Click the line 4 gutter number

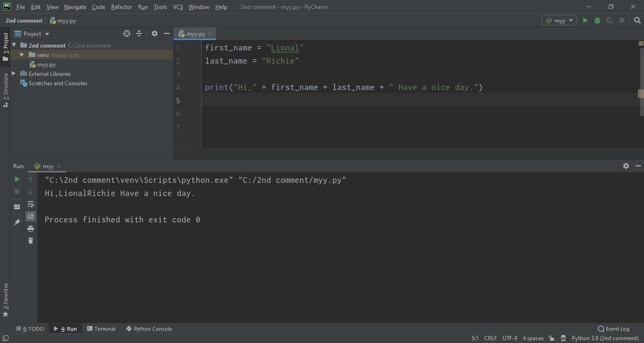[x=178, y=87]
